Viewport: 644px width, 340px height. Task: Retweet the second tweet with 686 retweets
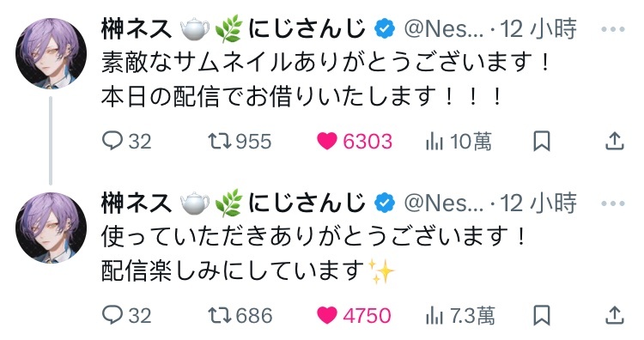click(x=240, y=315)
